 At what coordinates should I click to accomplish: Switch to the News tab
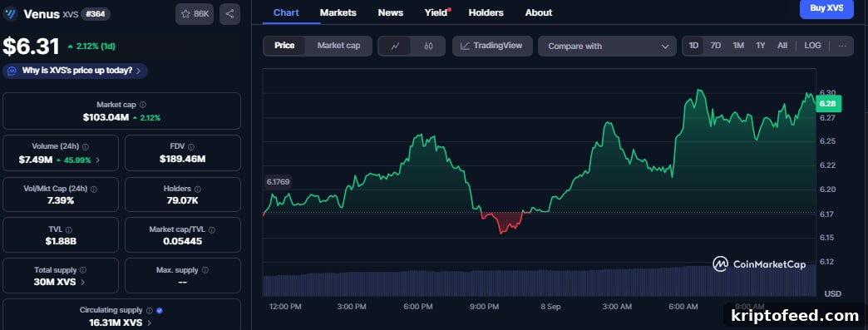(391, 12)
